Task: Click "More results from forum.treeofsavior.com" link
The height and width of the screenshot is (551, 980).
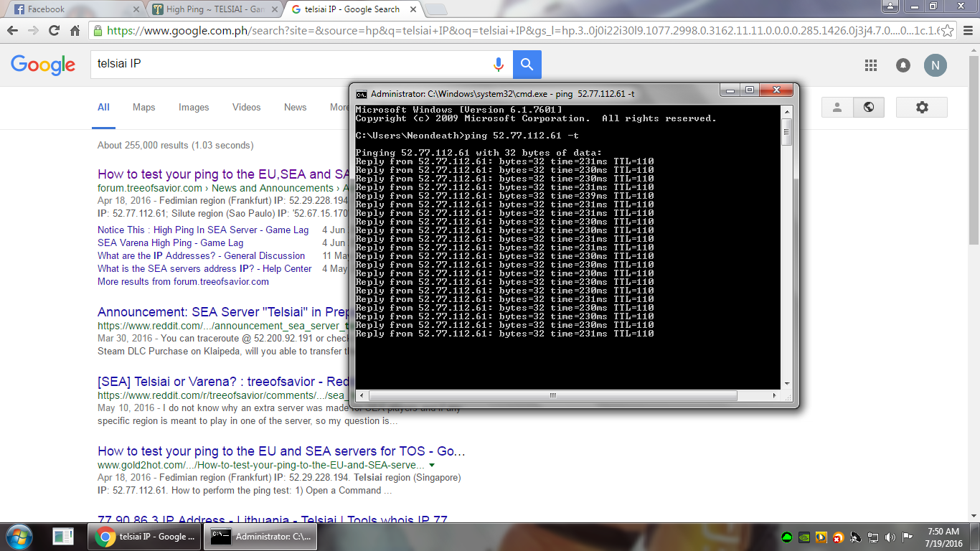Action: (183, 281)
